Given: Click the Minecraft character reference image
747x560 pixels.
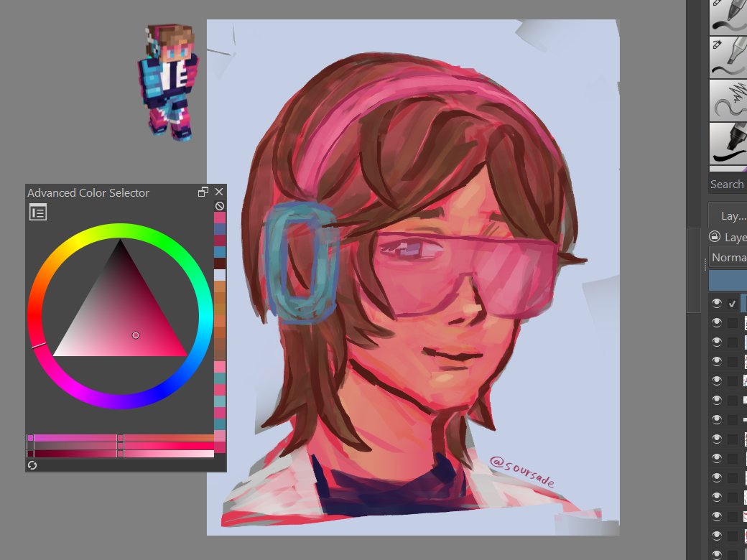Looking at the screenshot, I should [169, 82].
